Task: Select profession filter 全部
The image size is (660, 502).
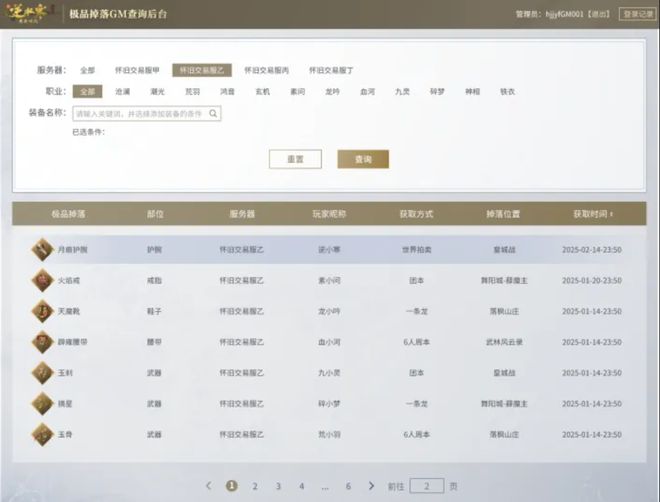Action: point(88,91)
